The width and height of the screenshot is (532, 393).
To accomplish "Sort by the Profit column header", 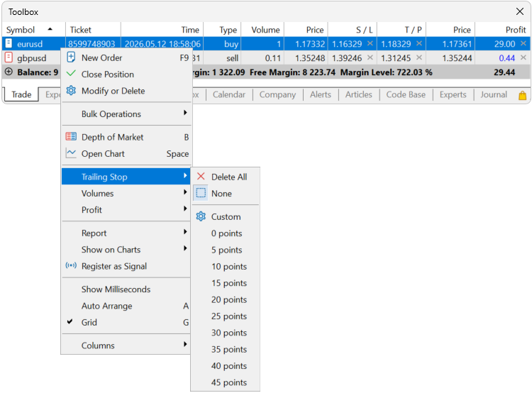I will click(x=502, y=30).
